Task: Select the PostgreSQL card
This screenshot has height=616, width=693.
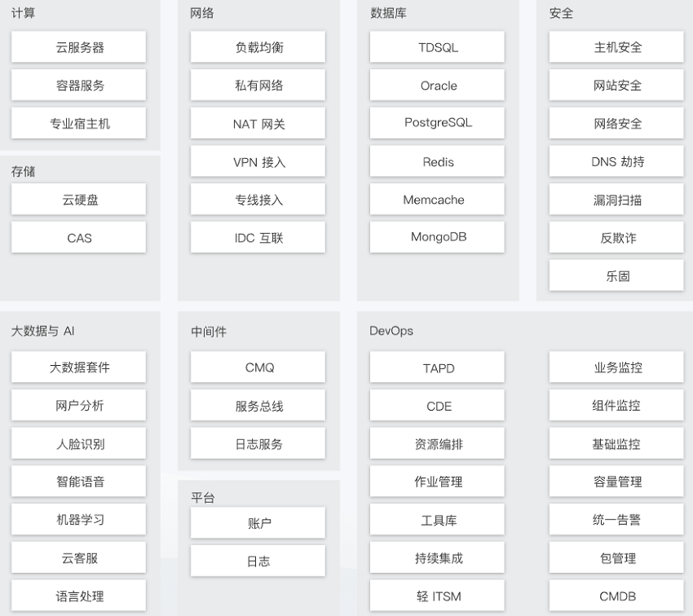Action: click(437, 123)
